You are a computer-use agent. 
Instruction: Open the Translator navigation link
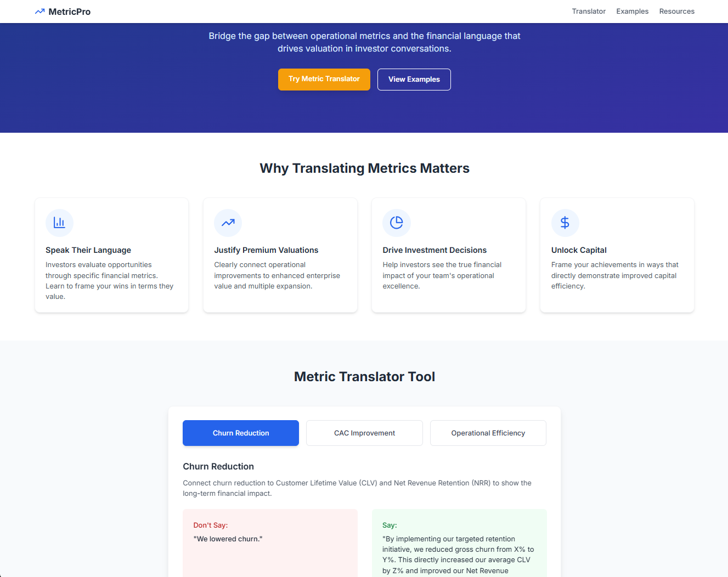(589, 11)
